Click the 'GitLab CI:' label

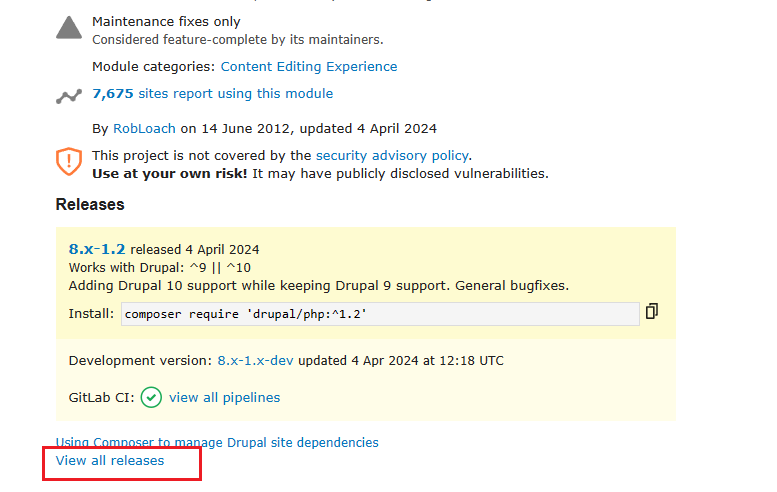102,397
